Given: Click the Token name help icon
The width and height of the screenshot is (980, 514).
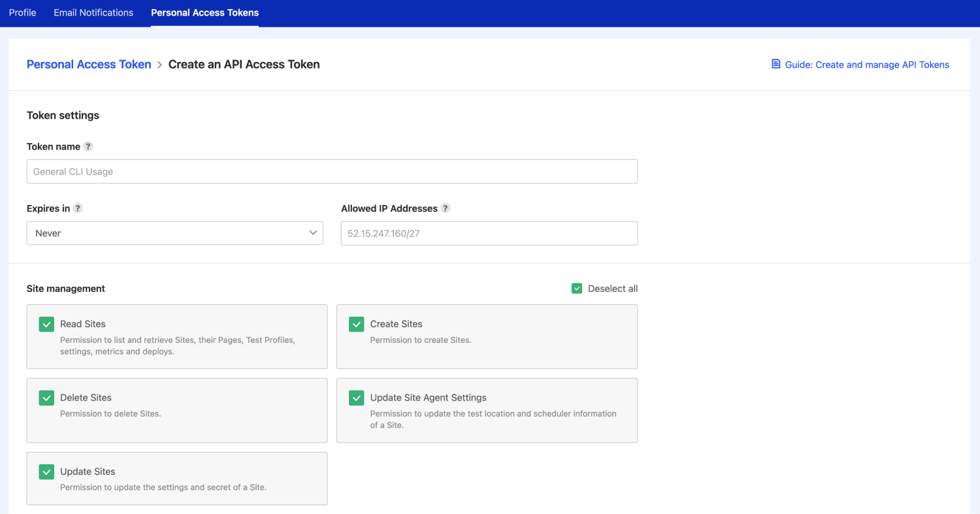Looking at the screenshot, I should point(89,146).
